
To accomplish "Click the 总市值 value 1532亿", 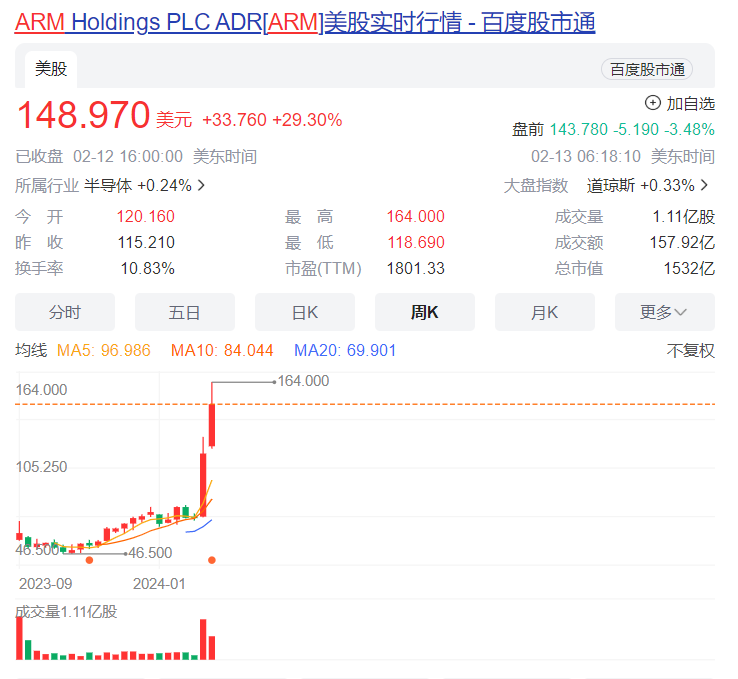I will (x=689, y=268).
